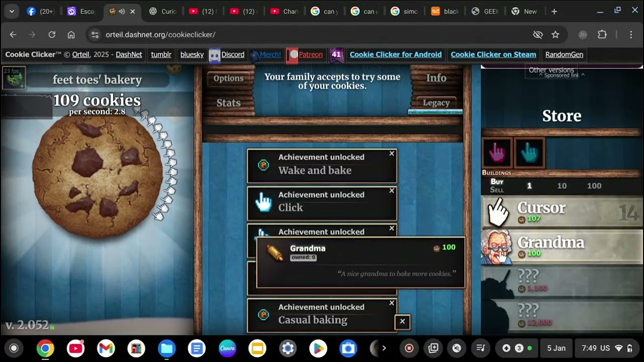The width and height of the screenshot is (644, 362).
Task: Buy a Grandma building
Action: [562, 247]
